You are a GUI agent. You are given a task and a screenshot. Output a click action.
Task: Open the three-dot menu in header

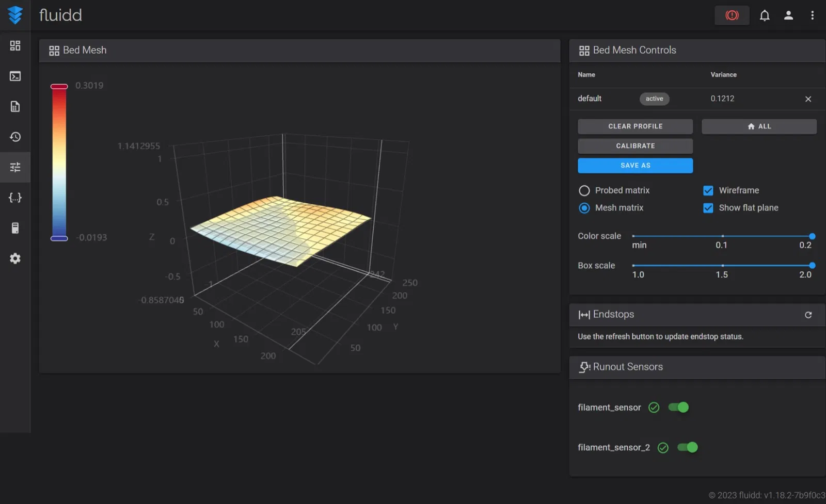[x=812, y=15]
